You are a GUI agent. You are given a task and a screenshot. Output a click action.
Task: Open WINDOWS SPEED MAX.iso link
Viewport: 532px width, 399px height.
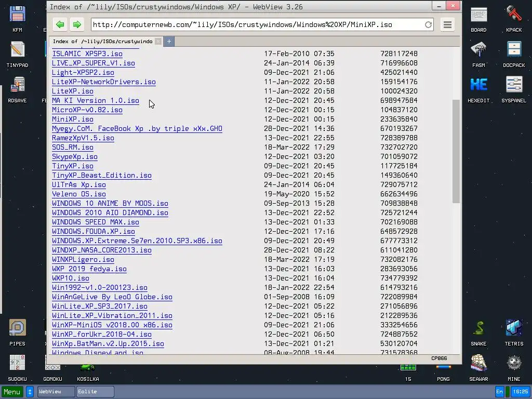click(x=96, y=222)
